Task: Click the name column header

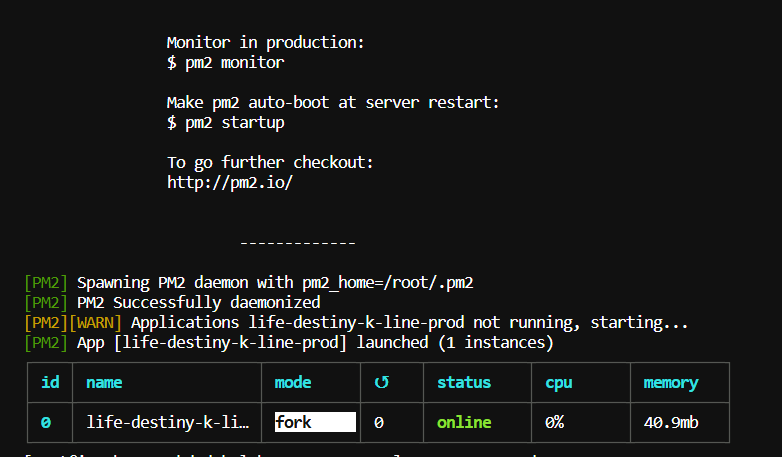Action: [x=104, y=382]
